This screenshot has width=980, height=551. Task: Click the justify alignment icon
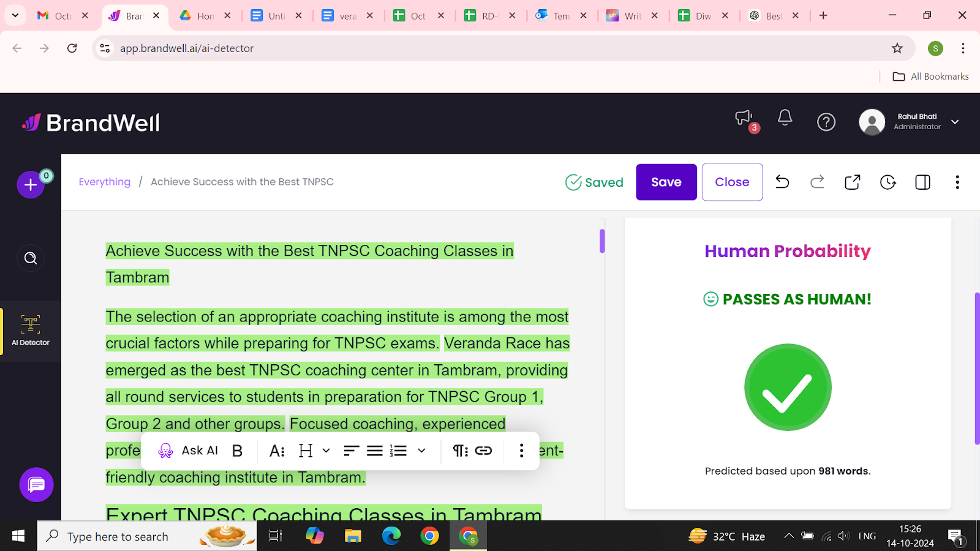[x=375, y=451]
